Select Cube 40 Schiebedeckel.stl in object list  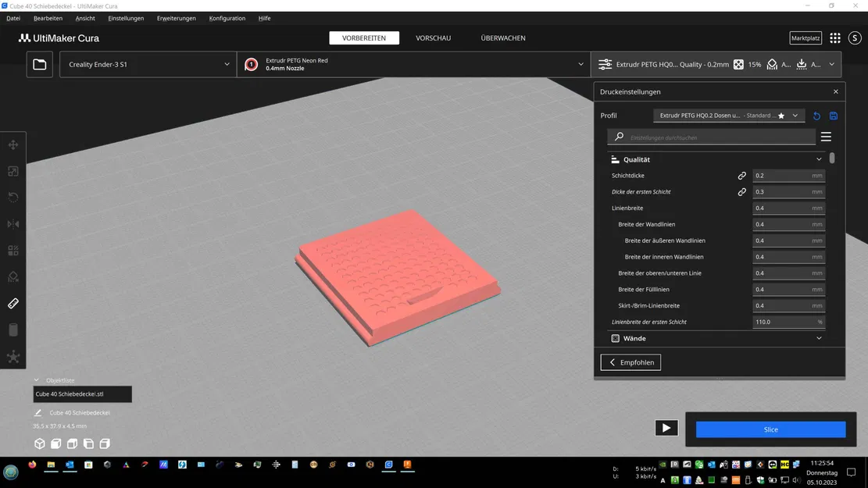point(83,394)
